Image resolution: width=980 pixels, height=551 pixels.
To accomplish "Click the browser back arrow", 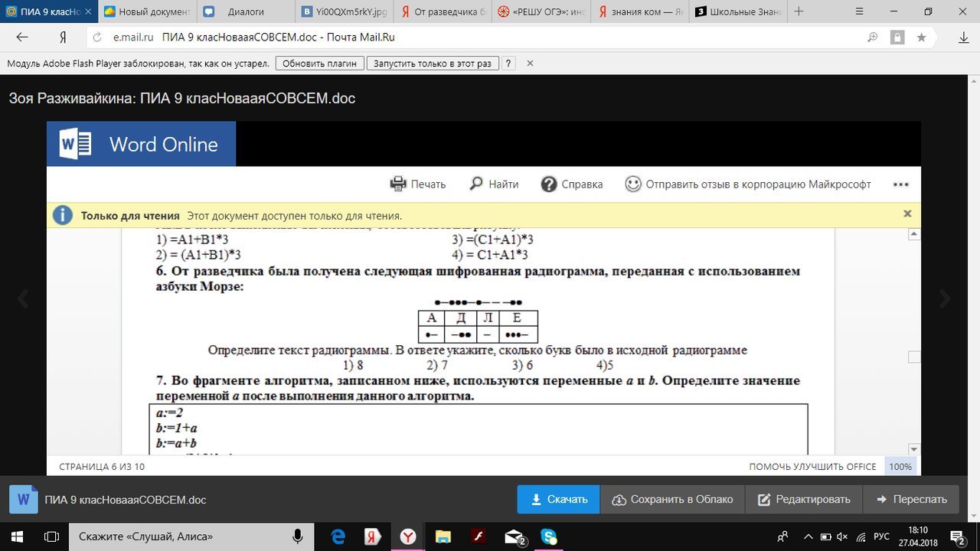I will 22,37.
